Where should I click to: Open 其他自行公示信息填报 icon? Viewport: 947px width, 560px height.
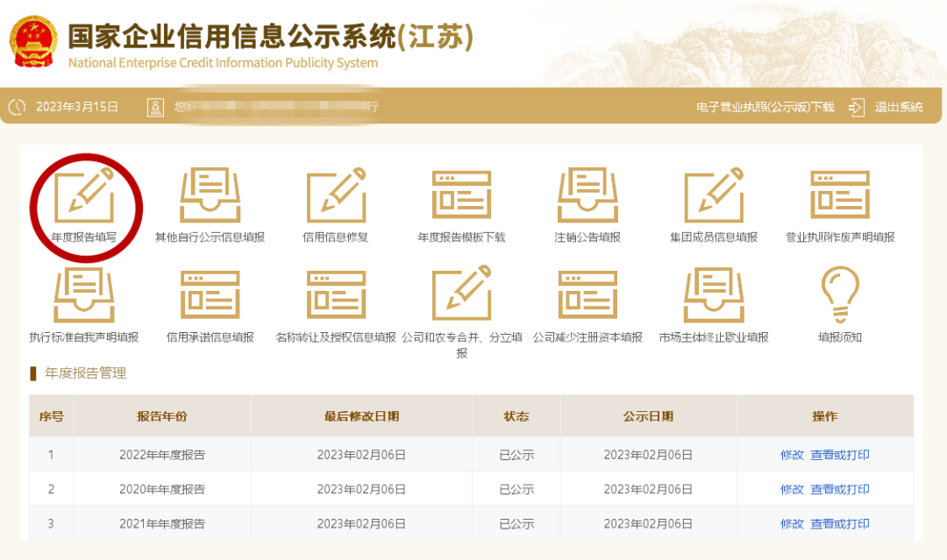(210, 195)
